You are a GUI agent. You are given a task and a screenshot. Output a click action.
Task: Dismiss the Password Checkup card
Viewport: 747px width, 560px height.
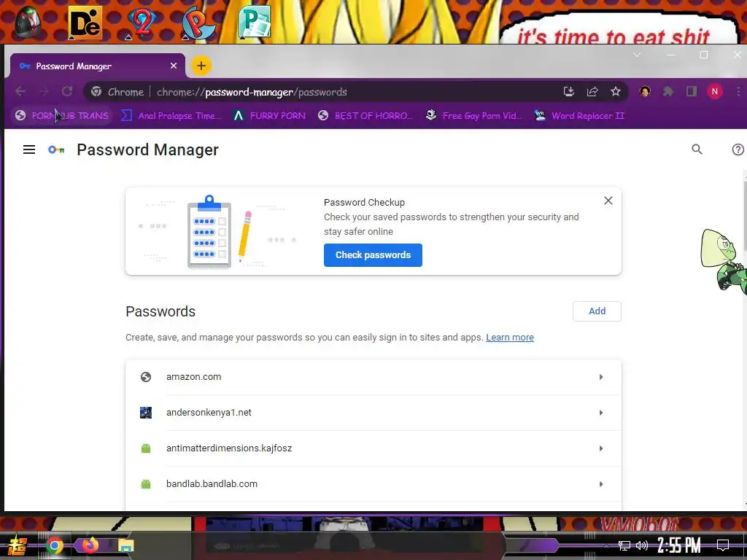pyautogui.click(x=608, y=201)
